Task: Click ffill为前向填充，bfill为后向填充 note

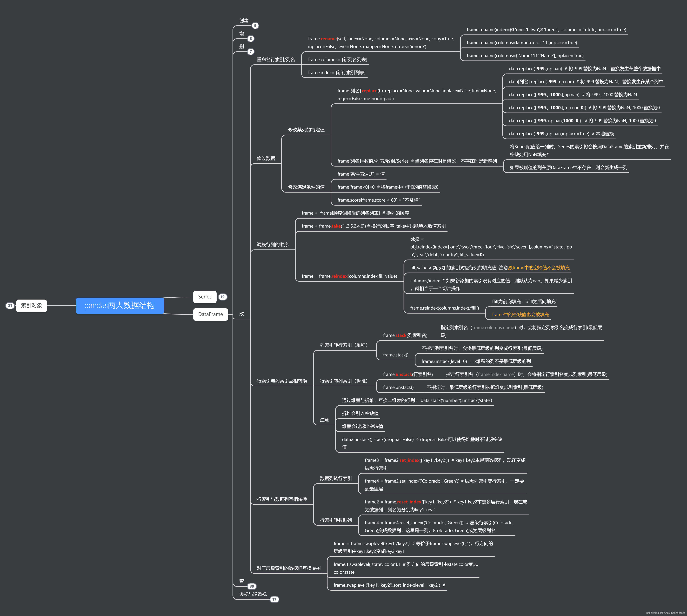Action: (x=524, y=301)
